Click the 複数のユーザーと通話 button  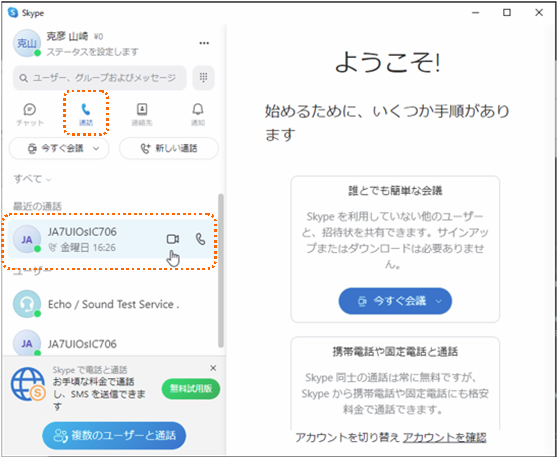point(114,436)
